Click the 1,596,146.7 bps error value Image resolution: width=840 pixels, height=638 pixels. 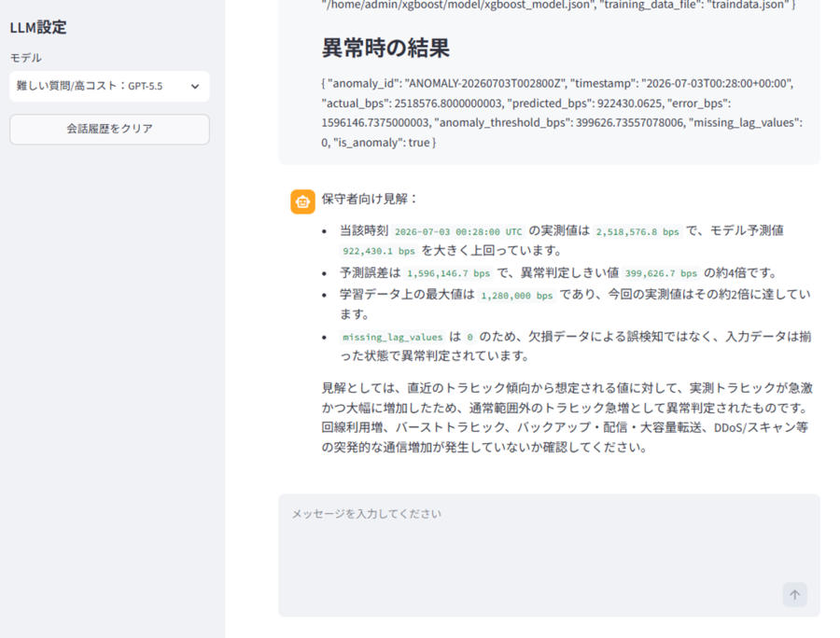[448, 273]
